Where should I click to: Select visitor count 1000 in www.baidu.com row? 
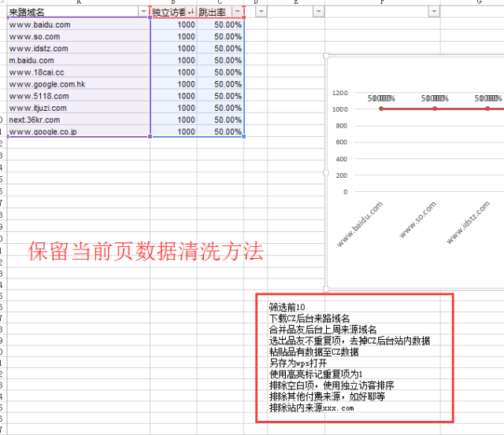(x=173, y=24)
